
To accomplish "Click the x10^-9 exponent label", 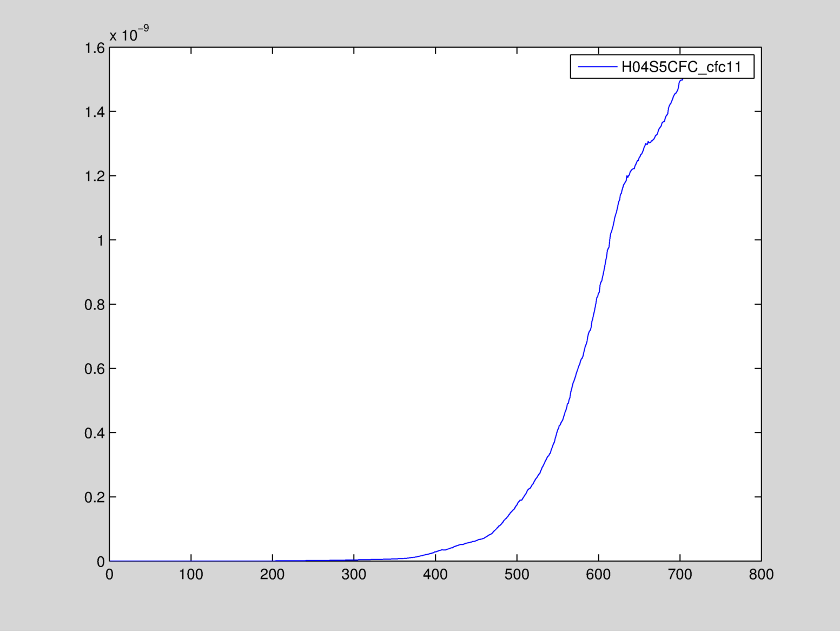I will coord(129,34).
